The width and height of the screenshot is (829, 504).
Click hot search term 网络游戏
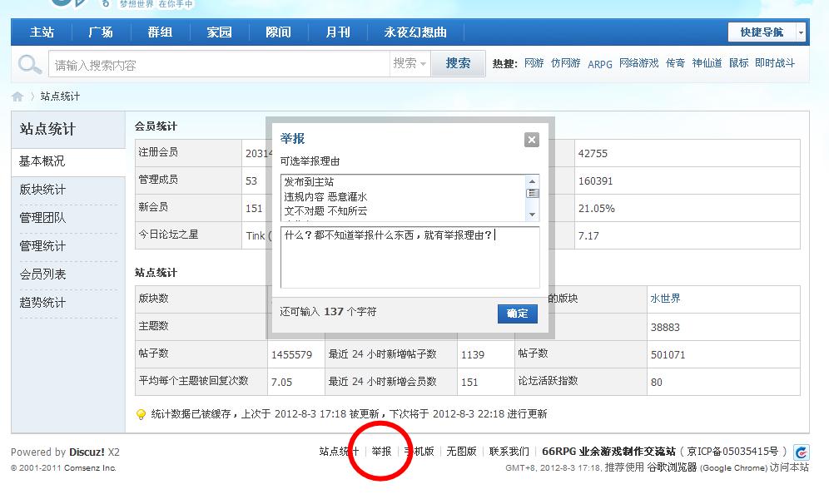(638, 63)
